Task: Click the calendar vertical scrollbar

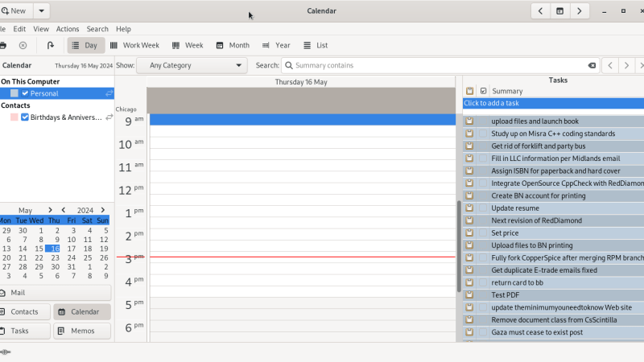Action: [459, 246]
